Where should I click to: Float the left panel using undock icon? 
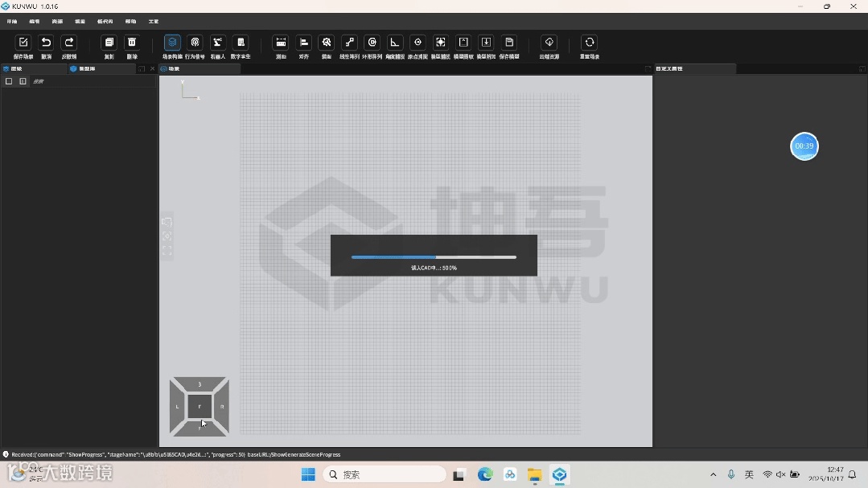point(141,68)
